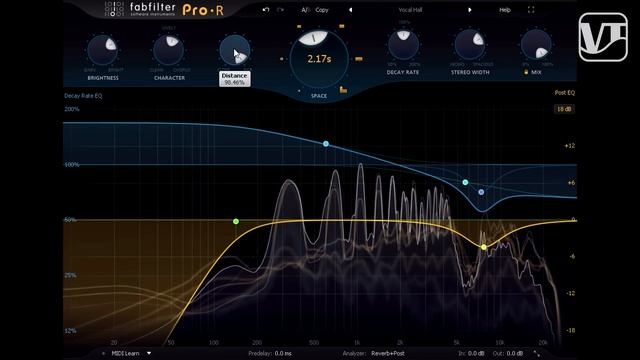Image resolution: width=640 pixels, height=360 pixels.
Task: Click the Mix knob
Action: pos(536,44)
